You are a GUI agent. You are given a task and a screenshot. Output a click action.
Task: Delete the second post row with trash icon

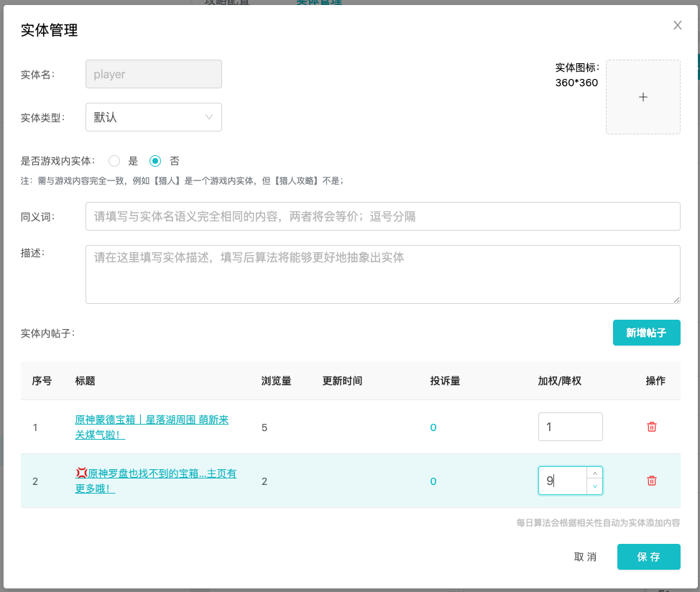[x=652, y=481]
